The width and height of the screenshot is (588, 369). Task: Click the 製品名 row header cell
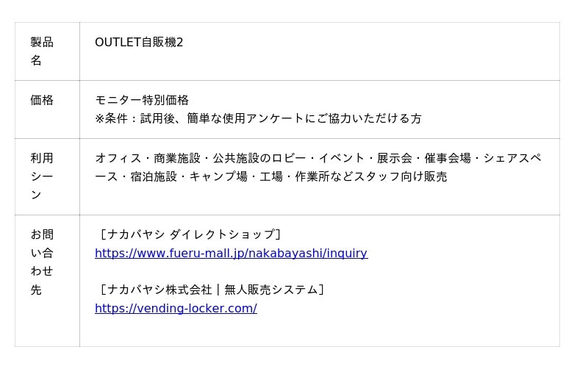[x=42, y=51]
